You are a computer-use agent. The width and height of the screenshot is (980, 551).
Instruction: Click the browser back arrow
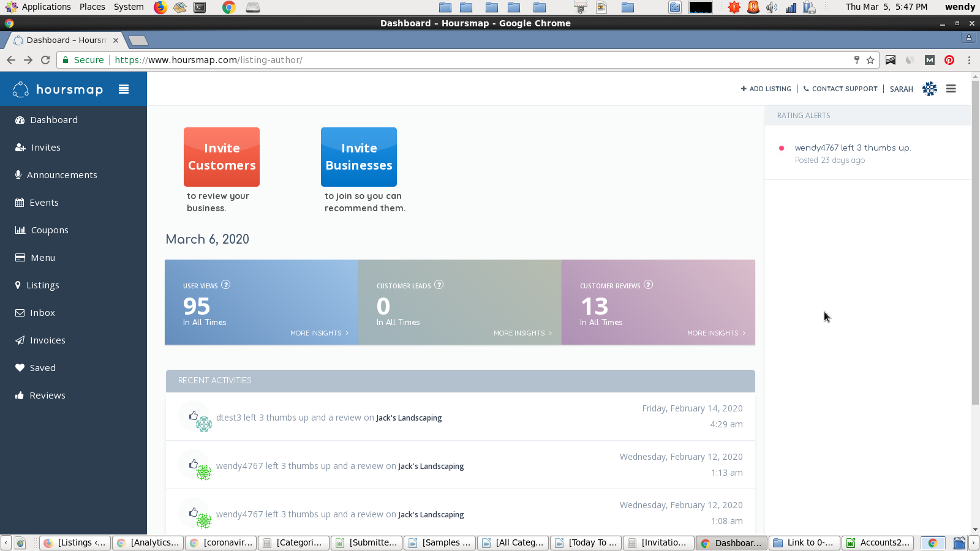tap(10, 60)
